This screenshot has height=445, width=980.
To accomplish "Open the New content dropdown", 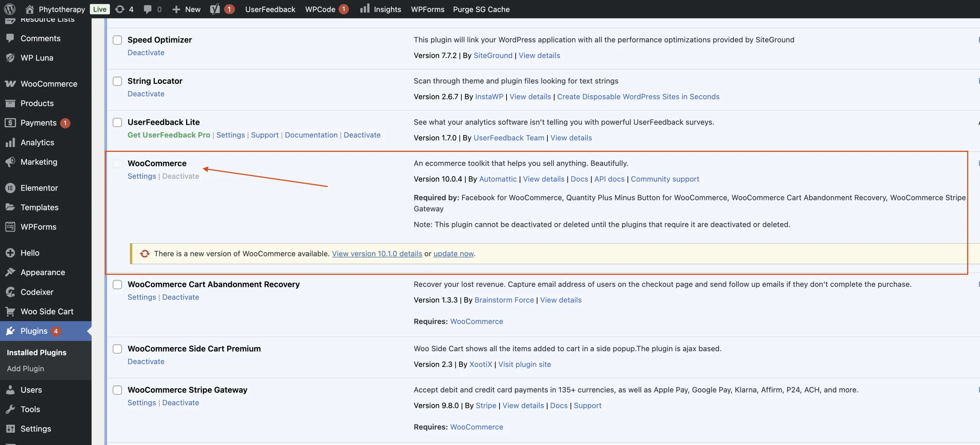I will tap(187, 9).
